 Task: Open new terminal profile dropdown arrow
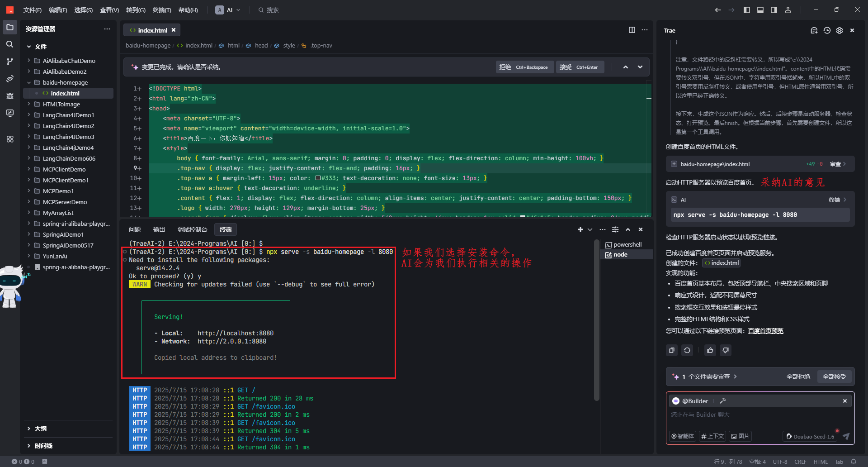click(590, 229)
